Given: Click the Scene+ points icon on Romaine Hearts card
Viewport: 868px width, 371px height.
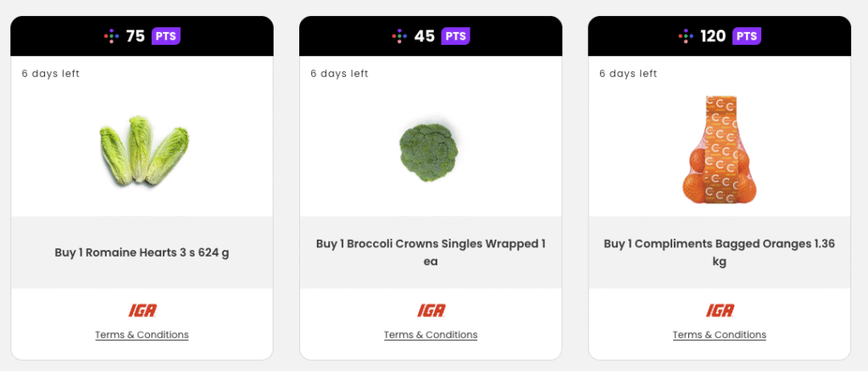Looking at the screenshot, I should [x=111, y=36].
